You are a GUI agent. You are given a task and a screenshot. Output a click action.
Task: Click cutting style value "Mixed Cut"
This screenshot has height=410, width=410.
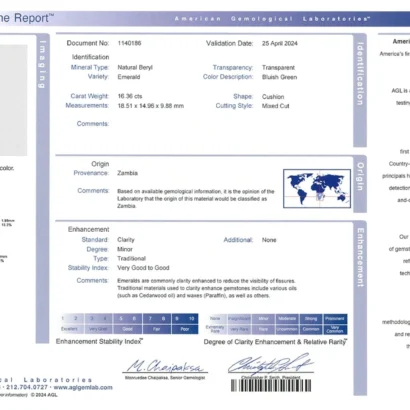(276, 106)
